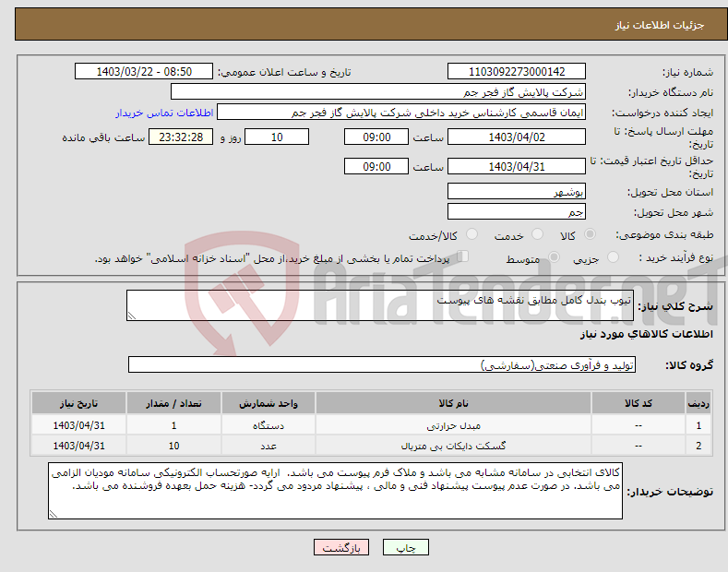Click quantity cell 10 in row 2
Screen dimensions: 728x572
(173, 446)
